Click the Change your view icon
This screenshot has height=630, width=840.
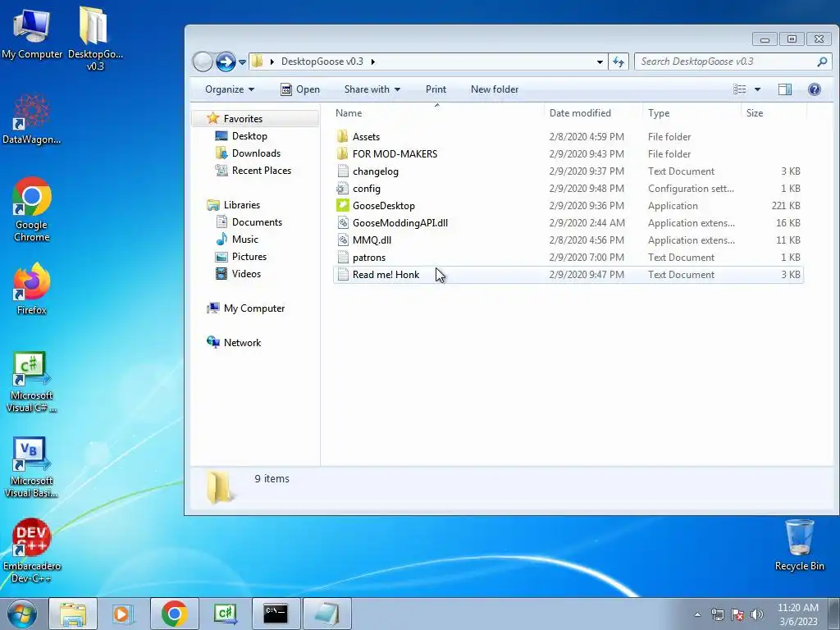[x=740, y=89]
